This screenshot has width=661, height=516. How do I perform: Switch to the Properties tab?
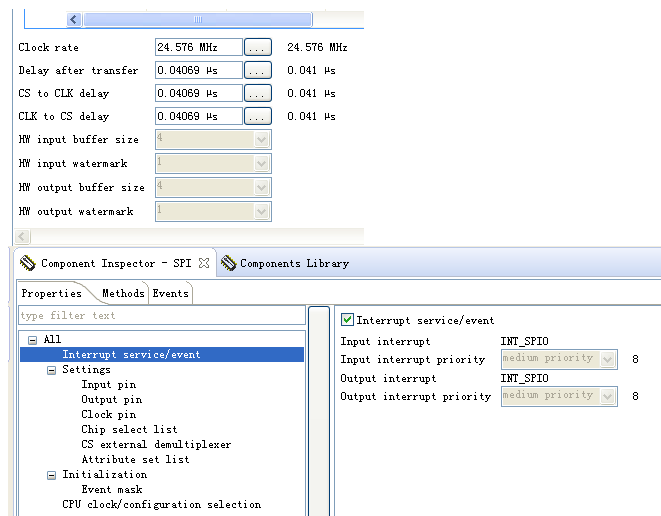tap(51, 293)
